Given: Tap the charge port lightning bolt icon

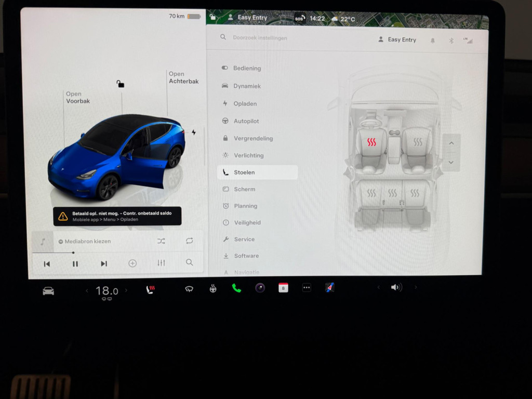Looking at the screenshot, I should [x=194, y=132].
